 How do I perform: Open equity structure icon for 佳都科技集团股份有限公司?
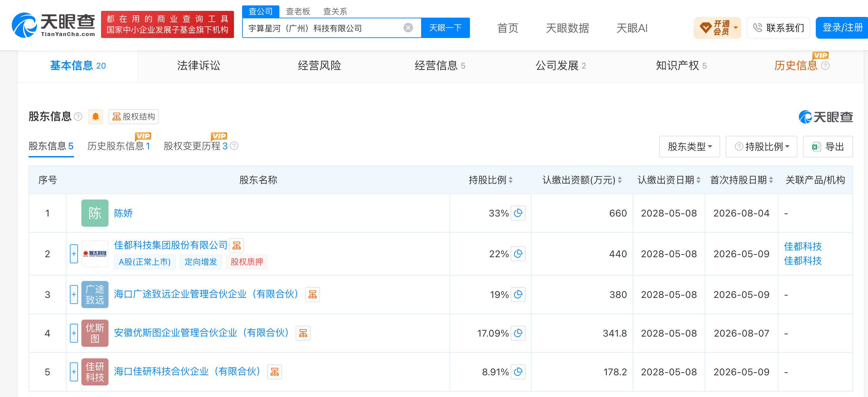(x=237, y=245)
